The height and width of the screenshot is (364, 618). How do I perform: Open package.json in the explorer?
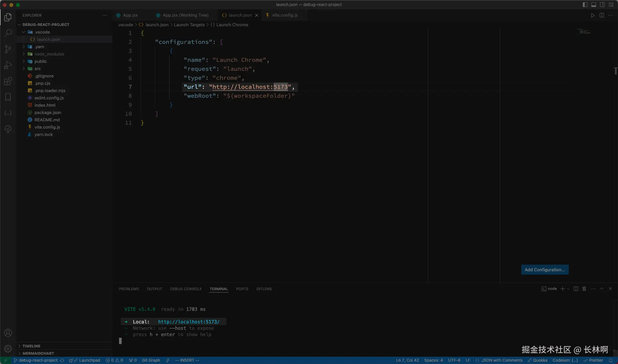48,113
